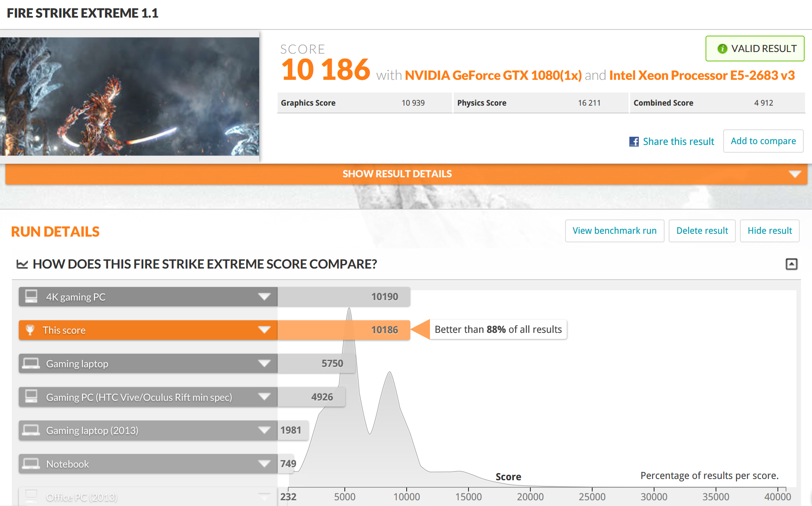This screenshot has height=506, width=812.
Task: Collapse the score comparison panel icon
Action: pyautogui.click(x=791, y=264)
